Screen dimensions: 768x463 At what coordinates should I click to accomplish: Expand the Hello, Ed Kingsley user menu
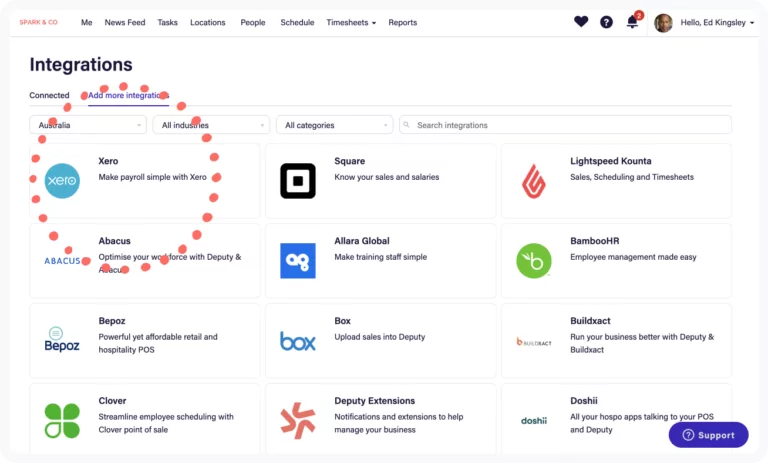[x=717, y=23]
